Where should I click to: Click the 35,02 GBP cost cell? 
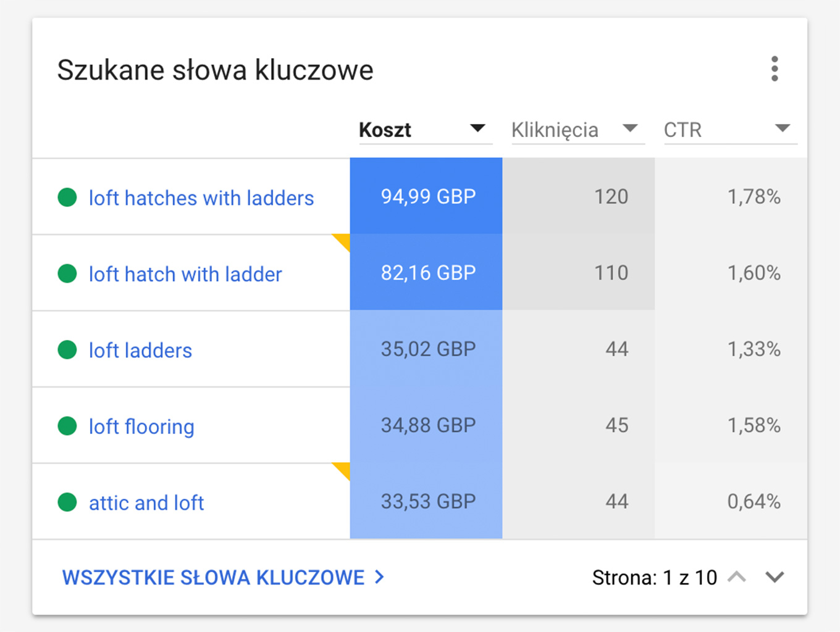click(427, 349)
